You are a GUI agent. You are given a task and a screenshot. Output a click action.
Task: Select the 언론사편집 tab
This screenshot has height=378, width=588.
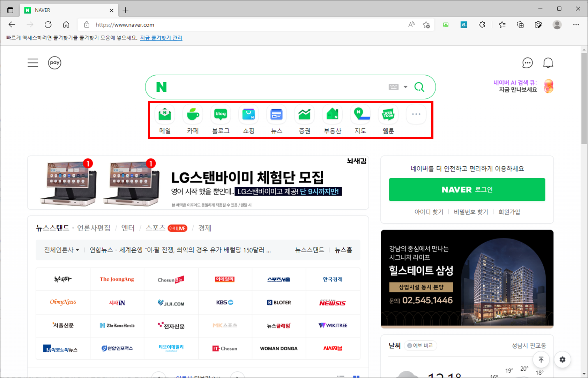coord(94,228)
